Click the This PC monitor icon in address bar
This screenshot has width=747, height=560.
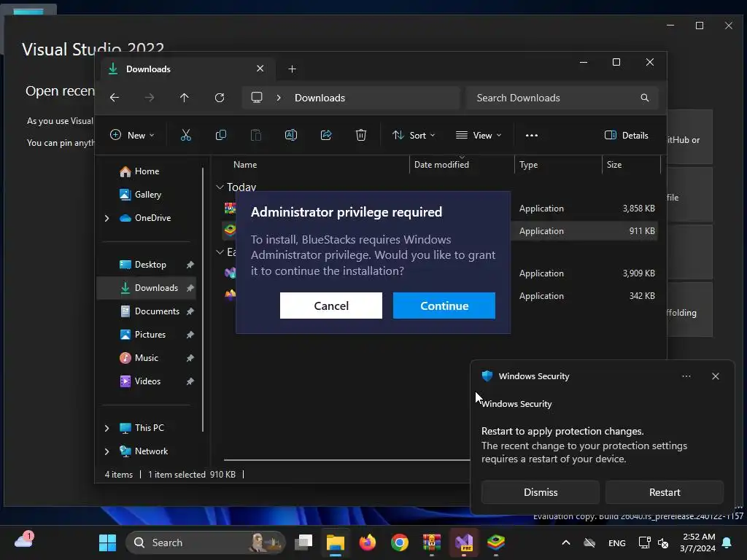[257, 98]
